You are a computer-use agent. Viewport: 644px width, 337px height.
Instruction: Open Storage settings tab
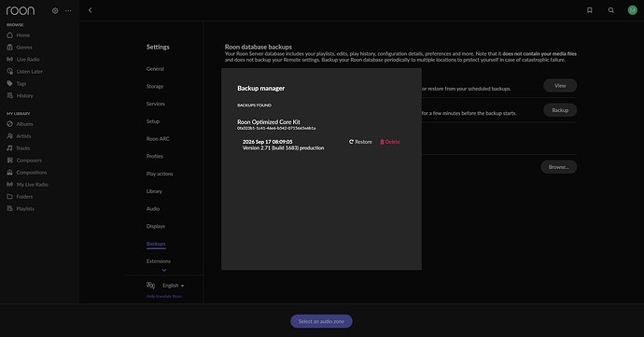(155, 86)
